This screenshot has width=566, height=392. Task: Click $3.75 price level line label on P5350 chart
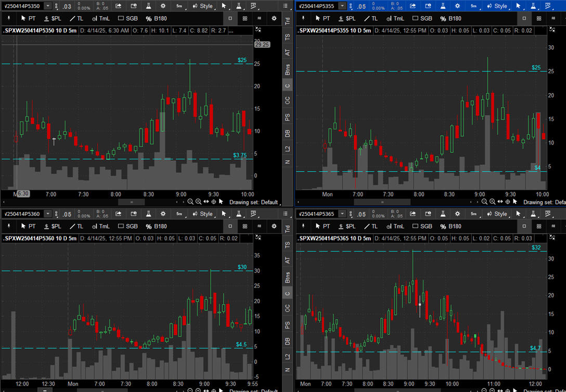[x=240, y=155]
